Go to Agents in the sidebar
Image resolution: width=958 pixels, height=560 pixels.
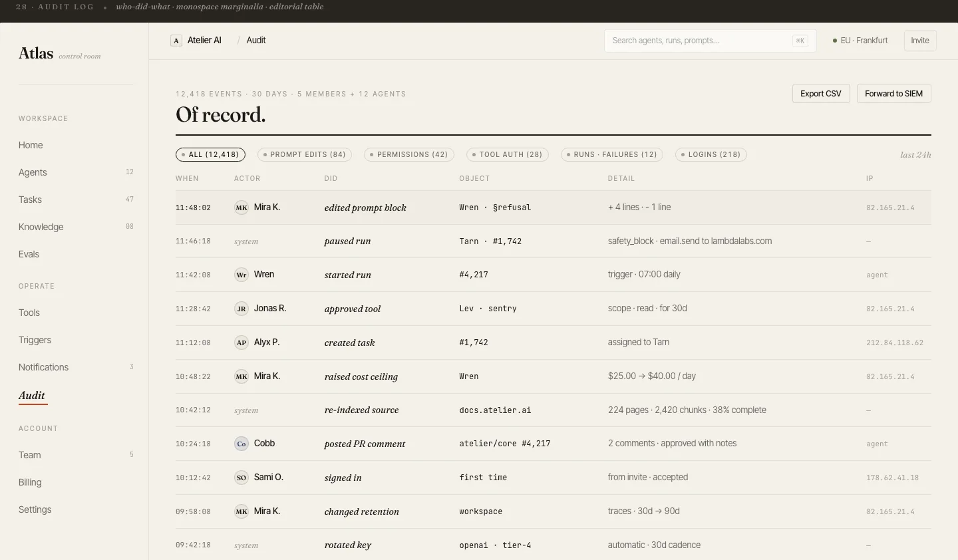click(x=76, y=172)
